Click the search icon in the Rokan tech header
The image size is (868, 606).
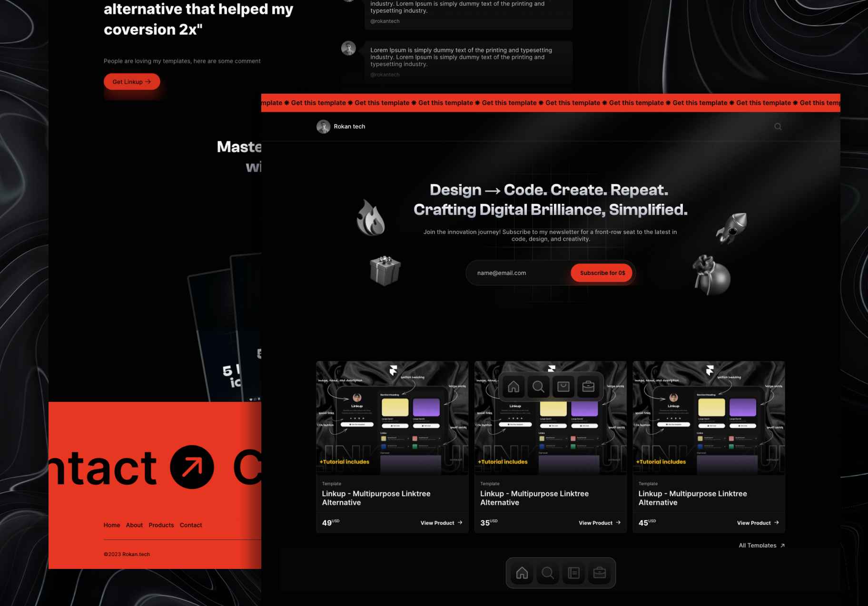point(778,127)
